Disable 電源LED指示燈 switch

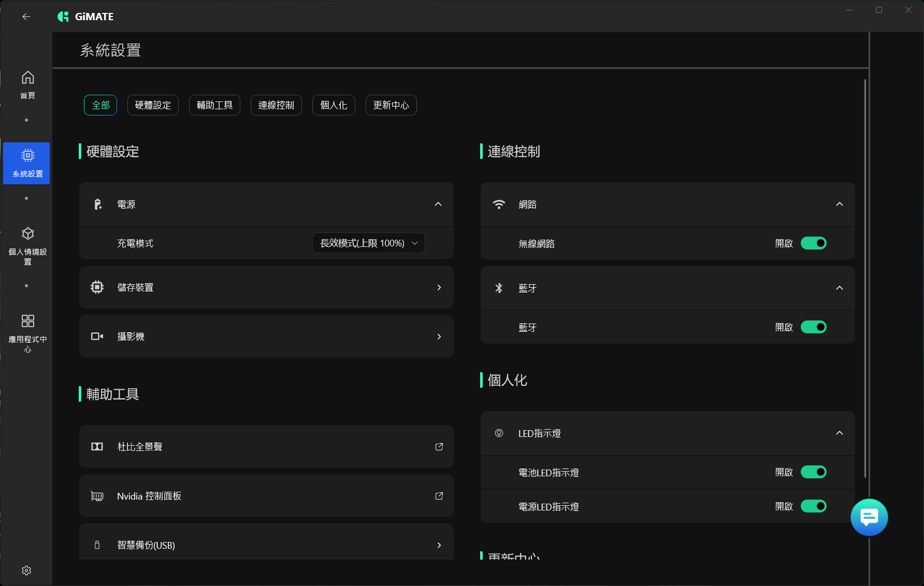coord(814,506)
